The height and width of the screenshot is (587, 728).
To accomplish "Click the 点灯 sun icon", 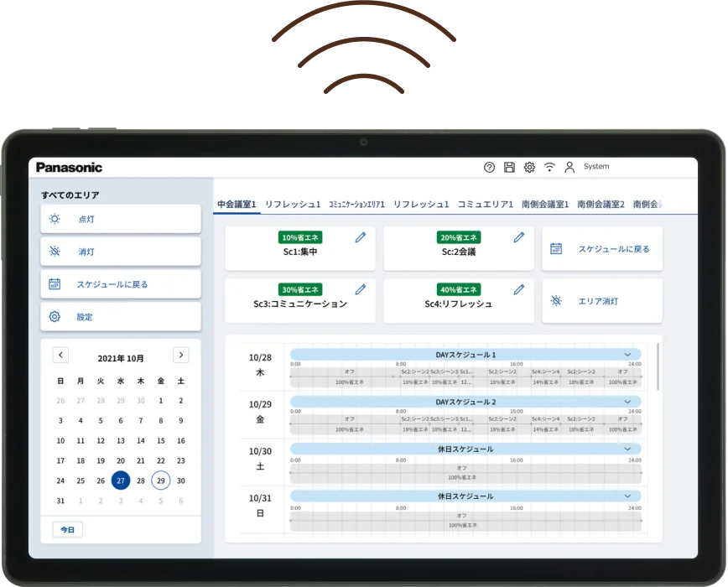I will (55, 219).
